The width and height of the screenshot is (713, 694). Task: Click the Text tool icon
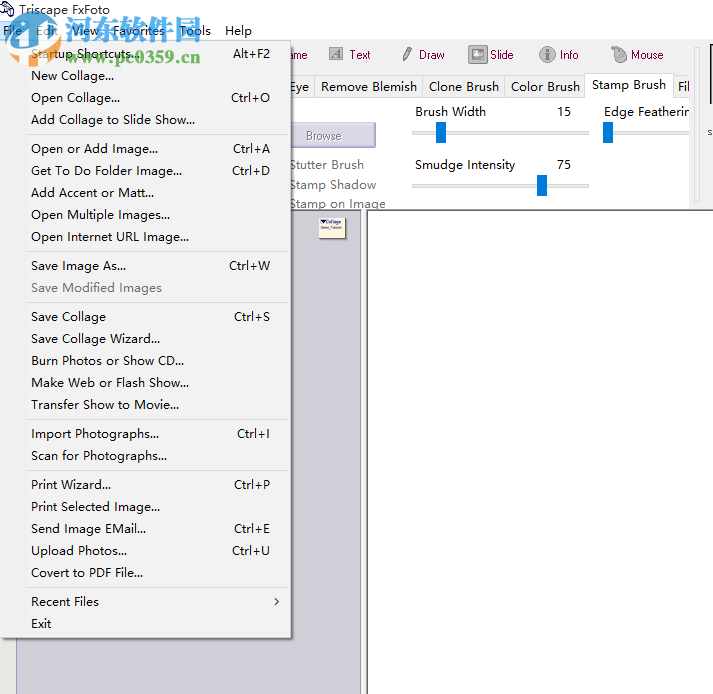(336, 54)
